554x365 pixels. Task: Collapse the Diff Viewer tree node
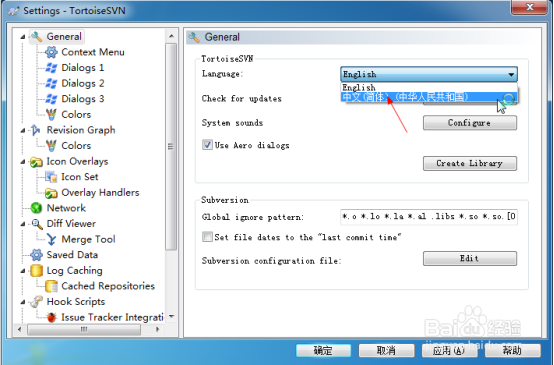tap(23, 224)
